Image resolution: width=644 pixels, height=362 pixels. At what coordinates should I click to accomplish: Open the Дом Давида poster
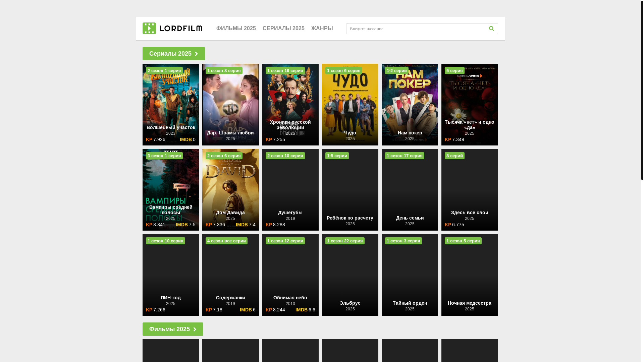pyautogui.click(x=230, y=190)
